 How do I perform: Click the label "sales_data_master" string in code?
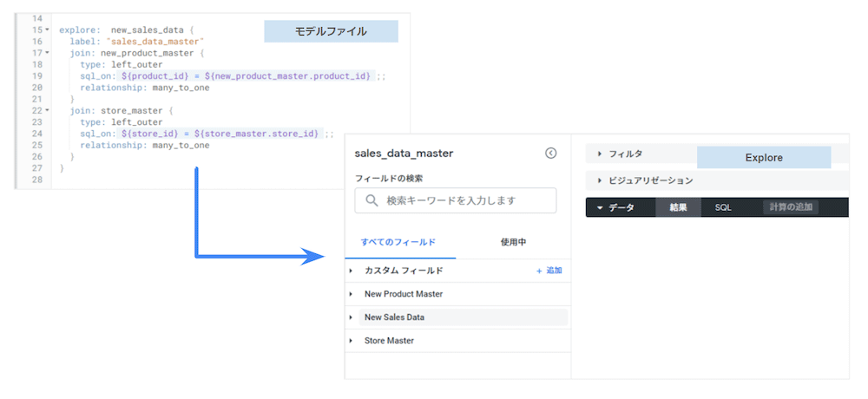tap(156, 42)
